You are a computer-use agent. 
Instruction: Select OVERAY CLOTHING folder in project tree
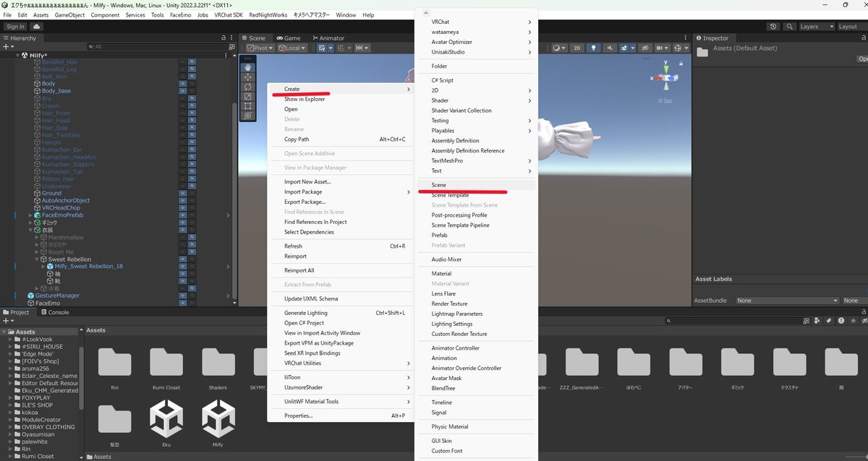pyautogui.click(x=48, y=427)
